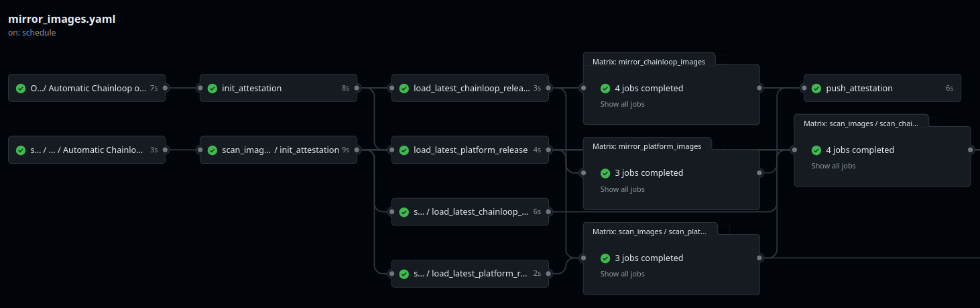Click check icon on scan_imag / init_attestation
This screenshot has height=308, width=980.
[x=212, y=150]
